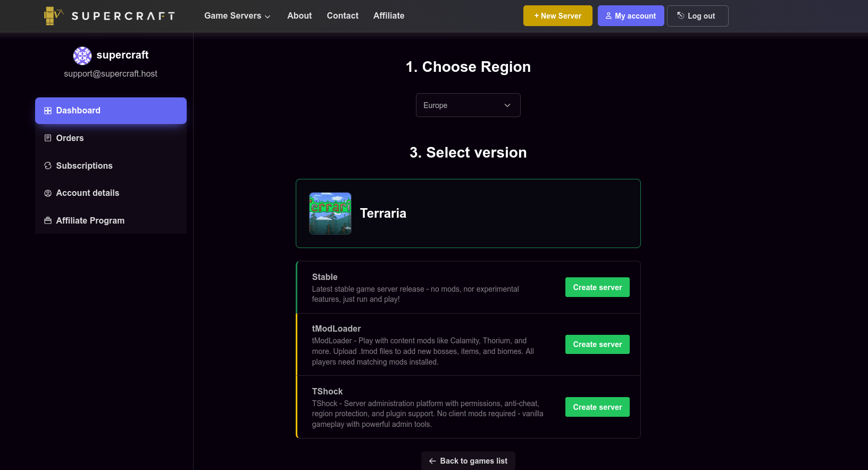Click the '3. Select version' heading
Image resolution: width=868 pixels, height=470 pixels.
pos(468,153)
